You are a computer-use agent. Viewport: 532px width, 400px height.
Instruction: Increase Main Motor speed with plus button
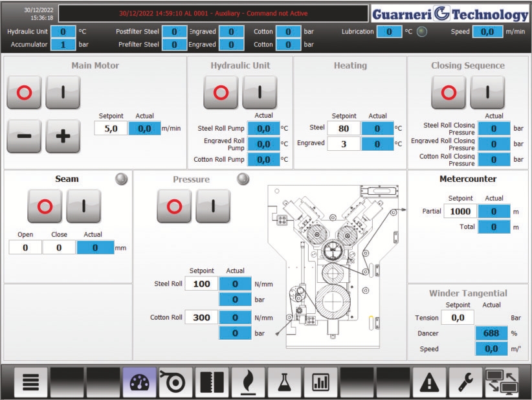pos(63,137)
